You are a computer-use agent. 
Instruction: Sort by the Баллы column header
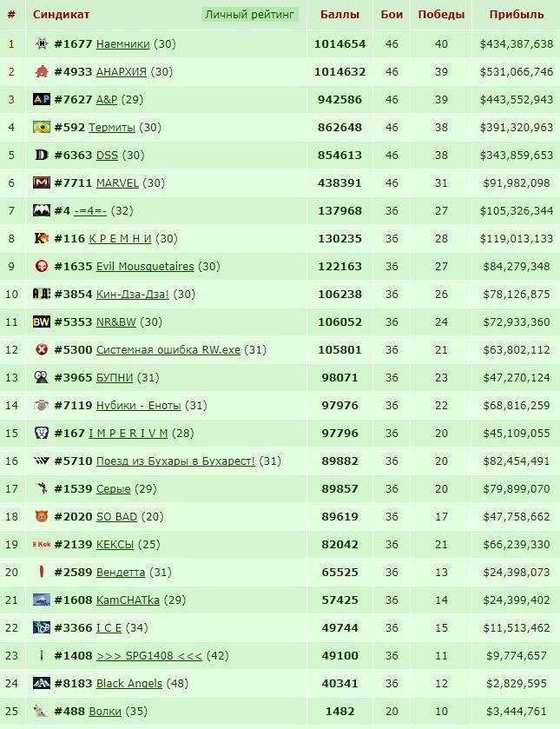339,15
